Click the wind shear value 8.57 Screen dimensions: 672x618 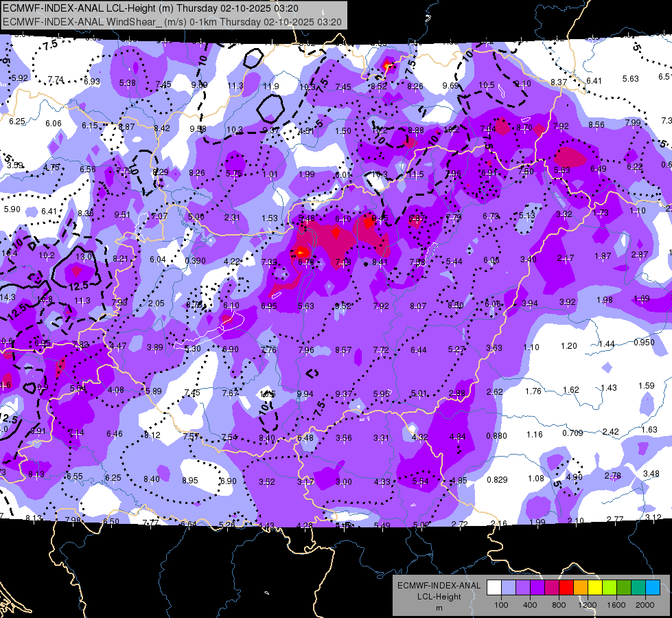coord(343,350)
